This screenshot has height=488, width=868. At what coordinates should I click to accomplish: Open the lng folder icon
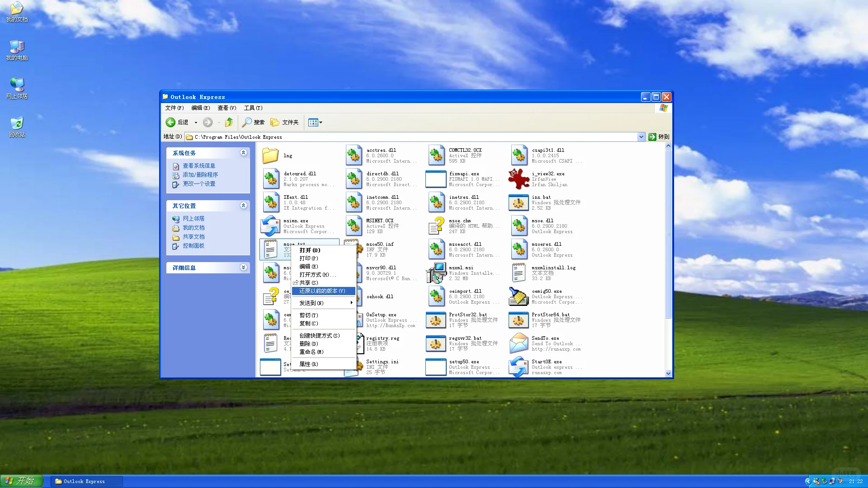coord(270,155)
